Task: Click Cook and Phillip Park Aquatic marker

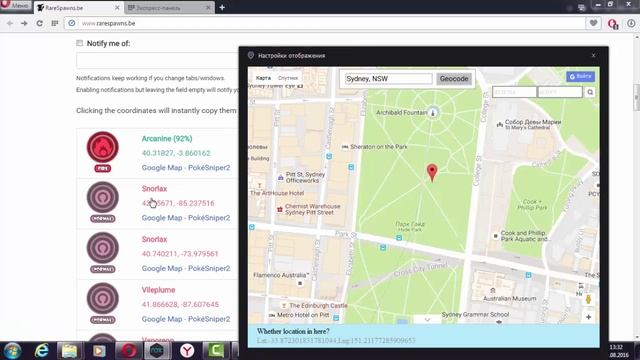Action: [x=496, y=236]
